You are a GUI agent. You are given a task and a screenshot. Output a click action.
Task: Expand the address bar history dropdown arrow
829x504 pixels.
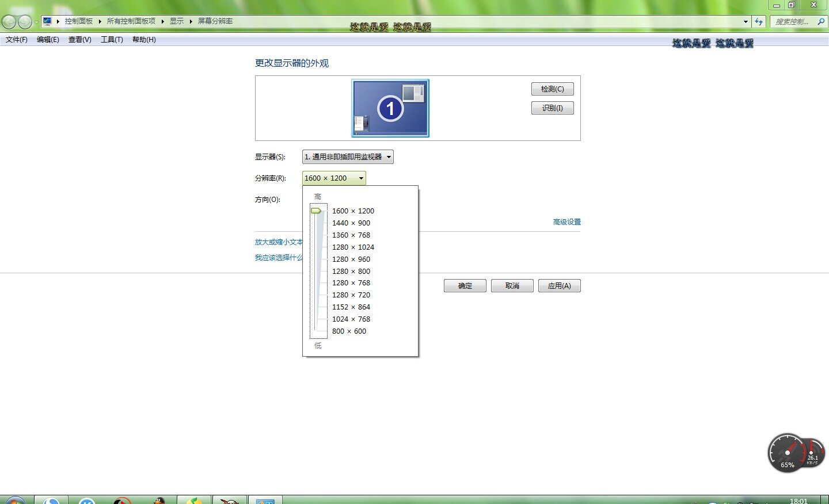[746, 21]
